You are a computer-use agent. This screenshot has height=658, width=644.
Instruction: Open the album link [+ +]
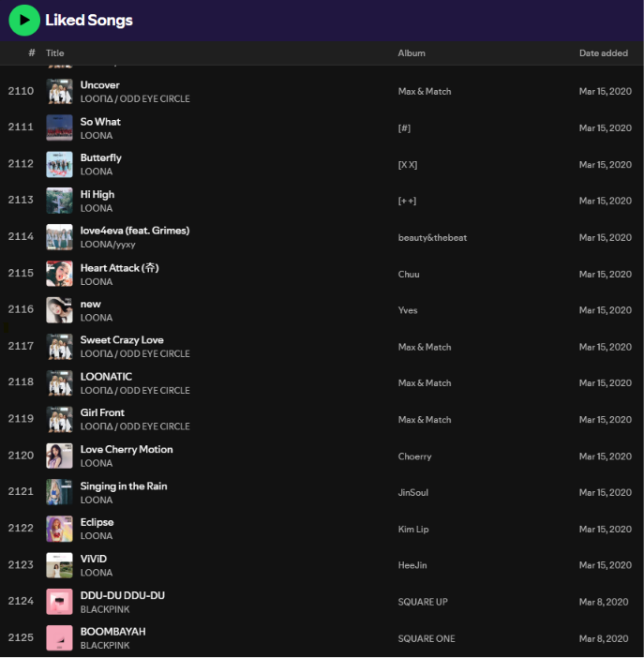[407, 202]
